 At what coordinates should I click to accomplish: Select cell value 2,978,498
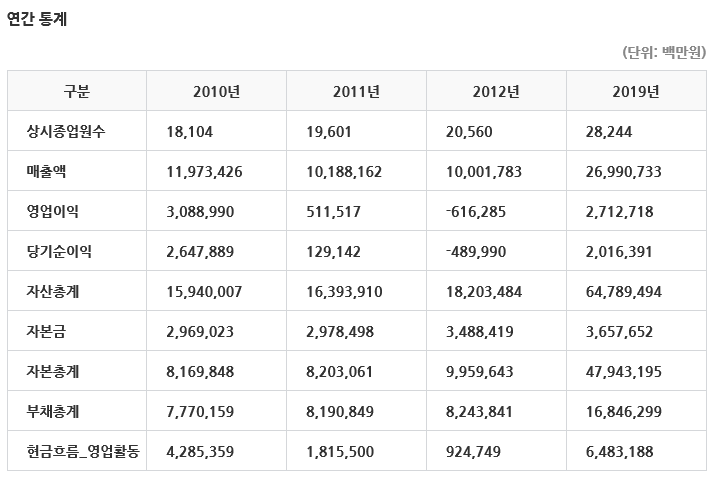340,332
